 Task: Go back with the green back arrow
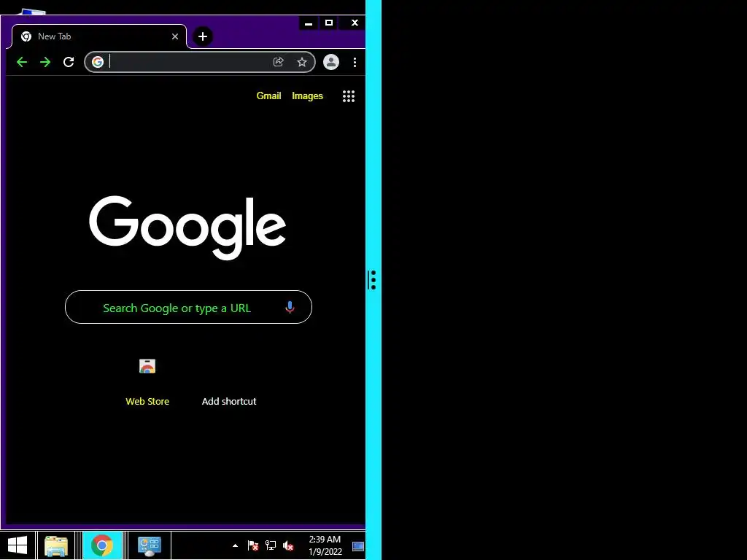pos(22,62)
